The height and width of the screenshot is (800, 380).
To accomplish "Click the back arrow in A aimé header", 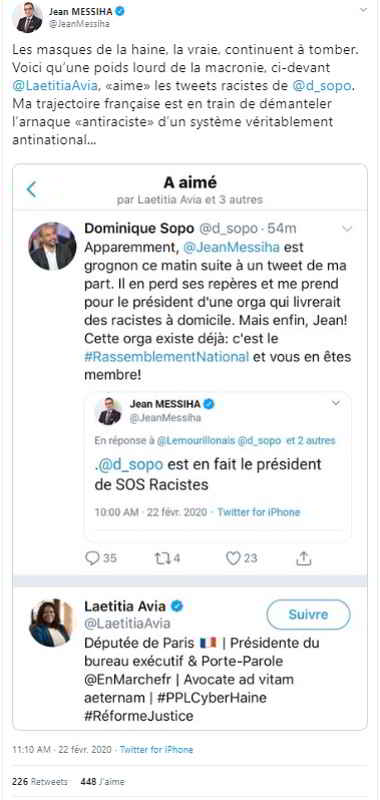I will [32, 189].
